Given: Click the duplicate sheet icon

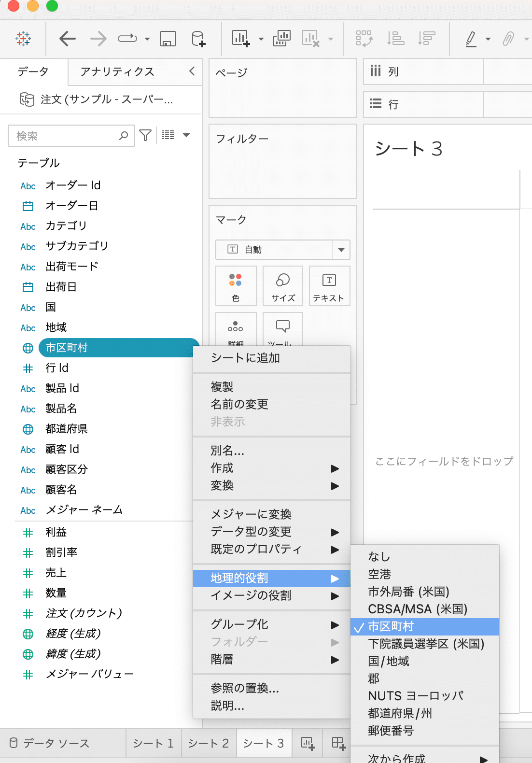Looking at the screenshot, I should [x=282, y=38].
